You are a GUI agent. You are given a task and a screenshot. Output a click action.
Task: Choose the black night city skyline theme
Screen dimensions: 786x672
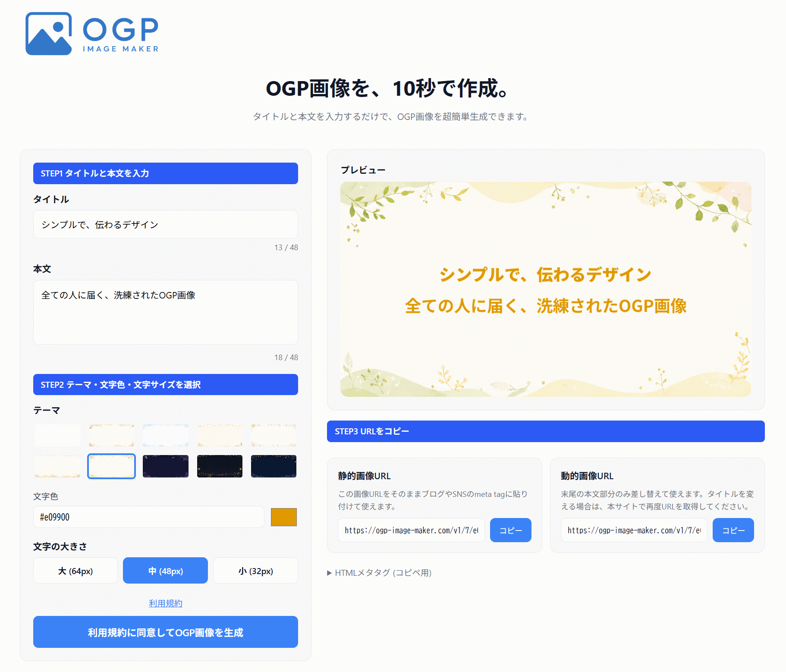(x=220, y=466)
